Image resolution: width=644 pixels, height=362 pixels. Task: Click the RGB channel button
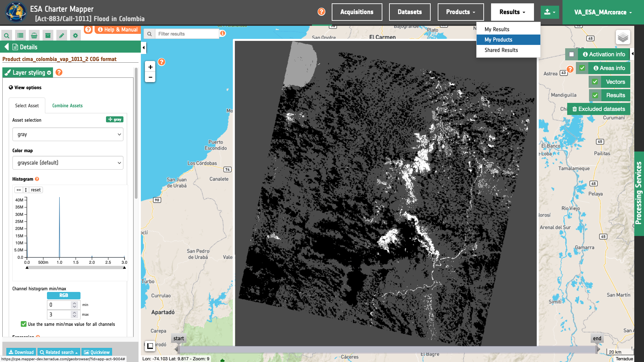tap(64, 295)
